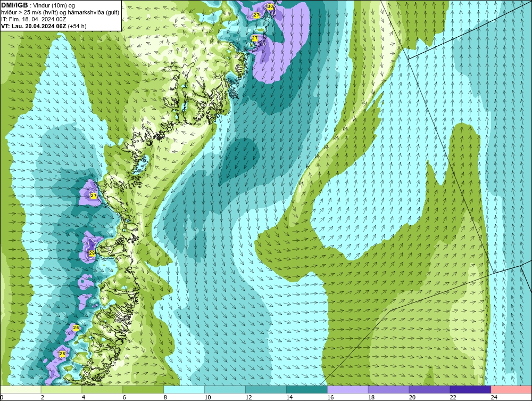Click the legend scale number 16
This screenshot has height=401, width=532.
tap(330, 397)
